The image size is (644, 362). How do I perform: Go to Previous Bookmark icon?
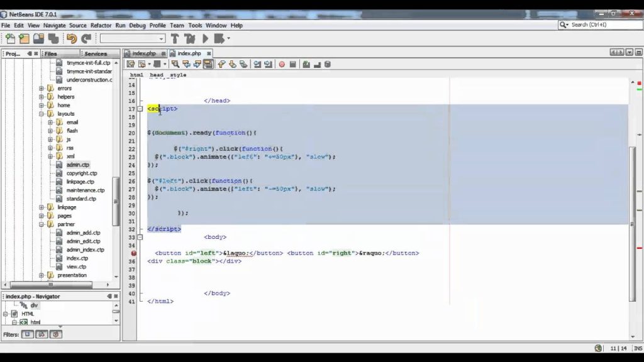pyautogui.click(x=222, y=64)
